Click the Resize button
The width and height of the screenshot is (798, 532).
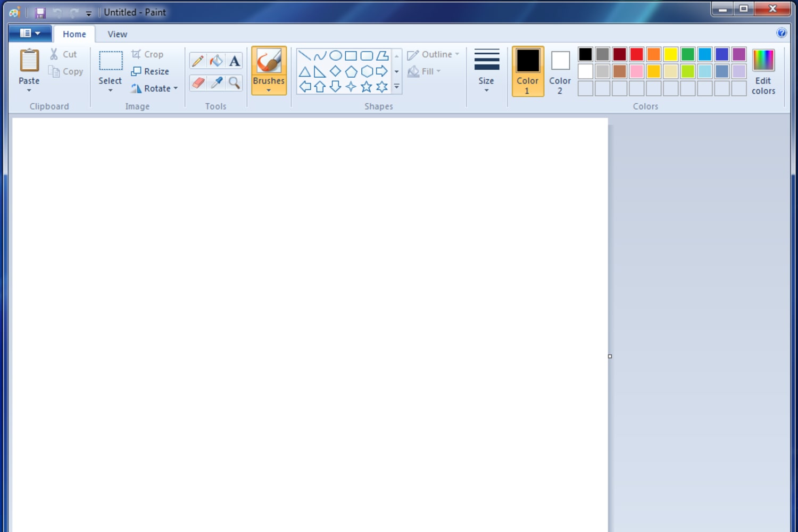tap(150, 71)
